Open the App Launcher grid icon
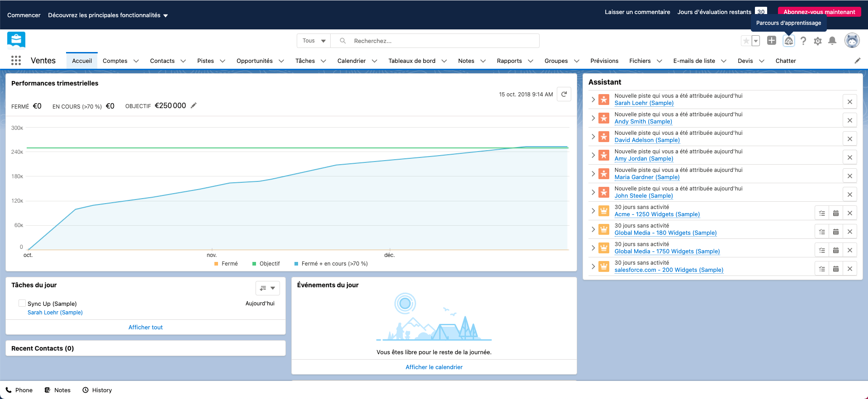Viewport: 868px width, 399px height. tap(16, 61)
